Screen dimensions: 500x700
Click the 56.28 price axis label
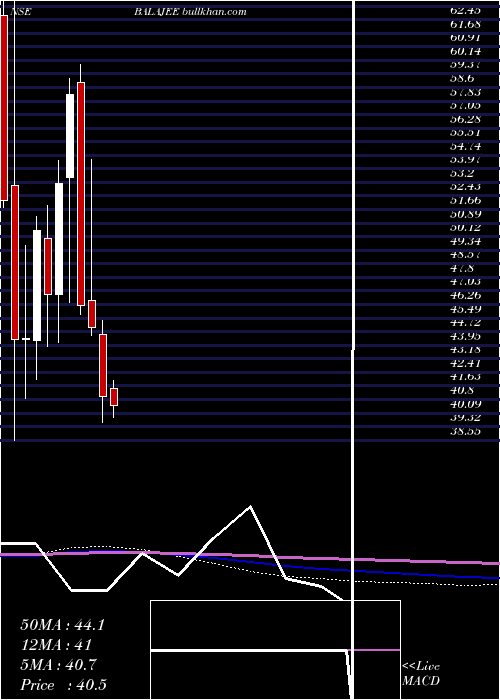[x=465, y=119]
